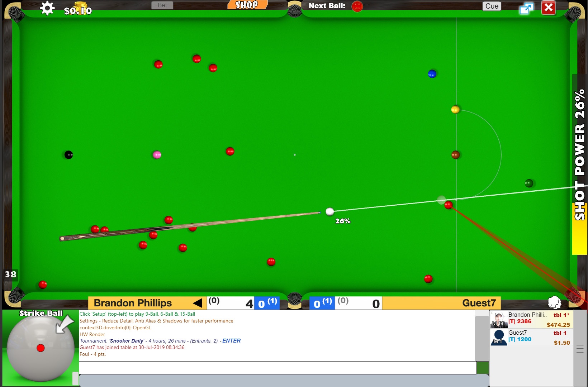The width and height of the screenshot is (588, 387).
Task: Toggle the pop-out window icon
Action: [526, 8]
